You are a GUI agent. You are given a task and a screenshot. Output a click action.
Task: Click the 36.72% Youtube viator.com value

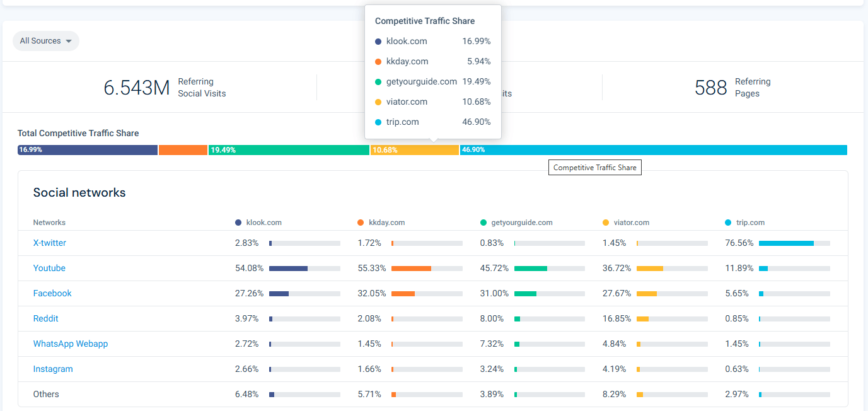pyautogui.click(x=617, y=268)
